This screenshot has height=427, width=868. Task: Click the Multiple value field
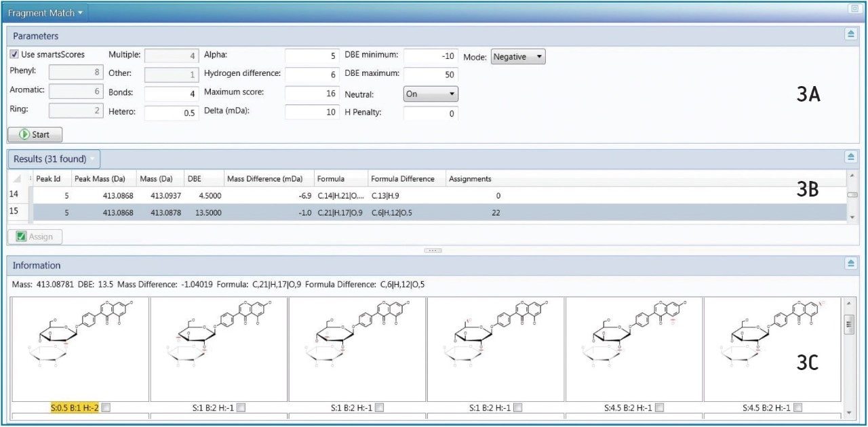point(172,56)
